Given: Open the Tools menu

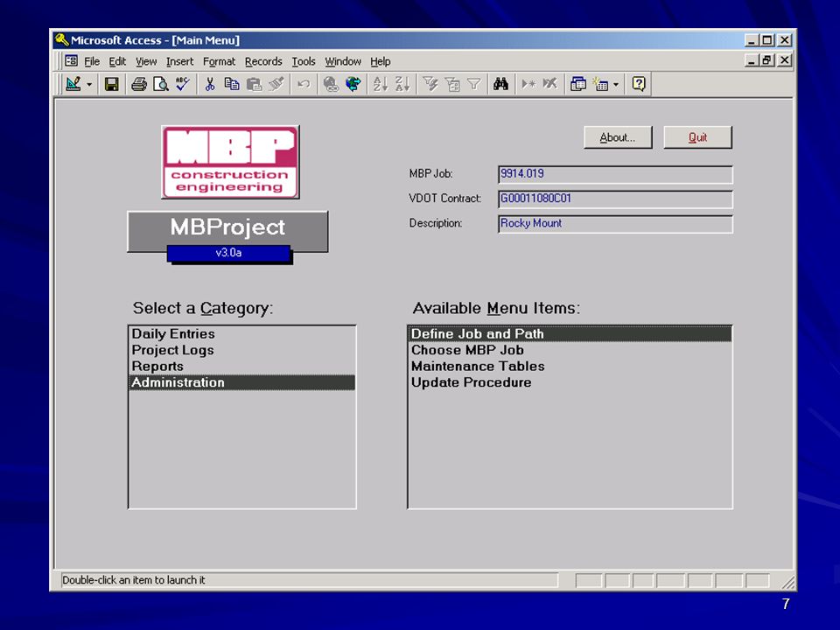Looking at the screenshot, I should click(x=304, y=61).
